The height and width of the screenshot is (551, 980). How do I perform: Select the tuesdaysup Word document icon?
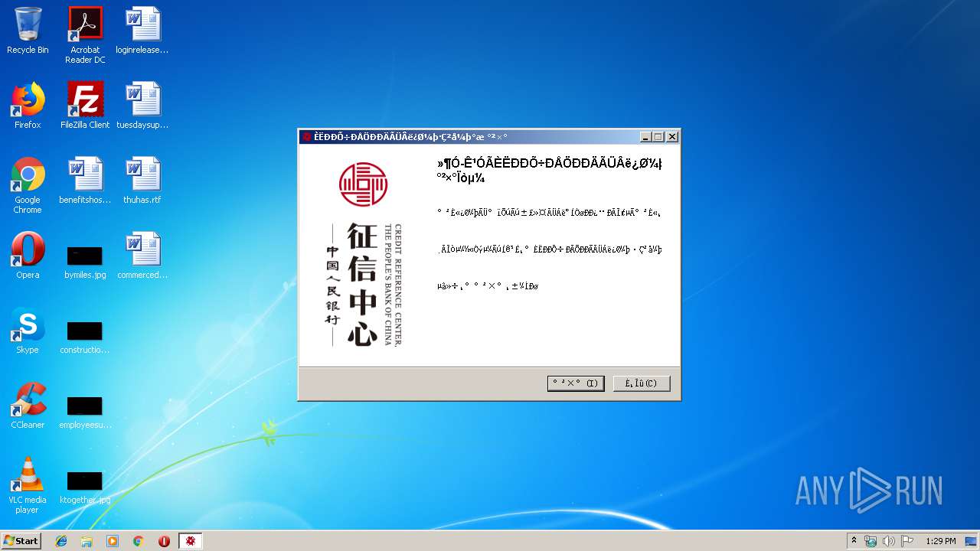point(142,106)
